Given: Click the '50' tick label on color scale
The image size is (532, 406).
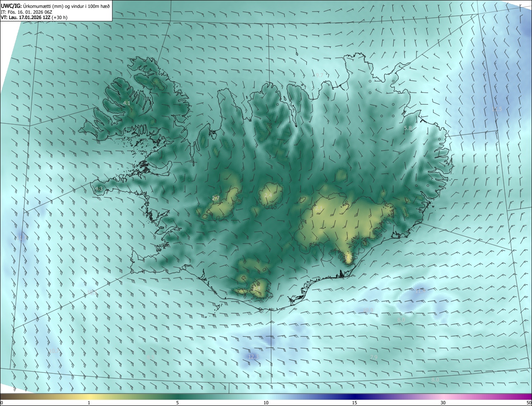Looking at the screenshot, I should [x=529, y=403].
